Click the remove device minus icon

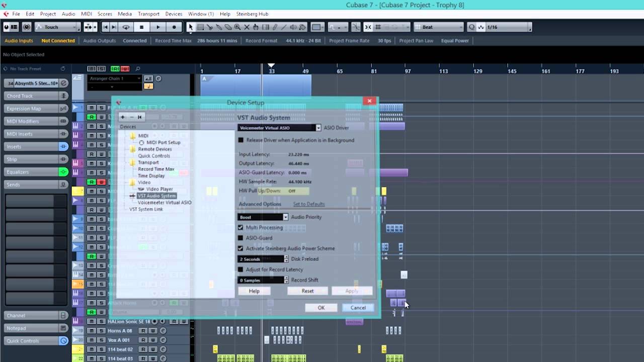(131, 117)
